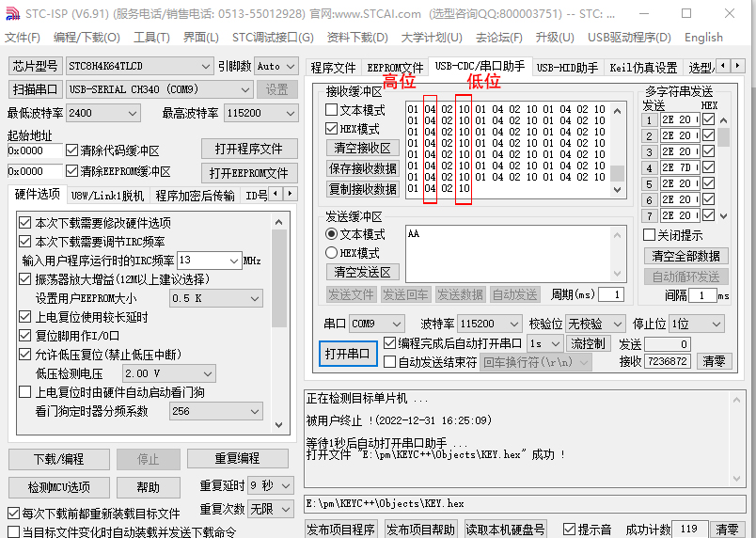Toggle HEX checkbox for multi-string row 1
This screenshot has height=538, width=756.
[x=708, y=119]
